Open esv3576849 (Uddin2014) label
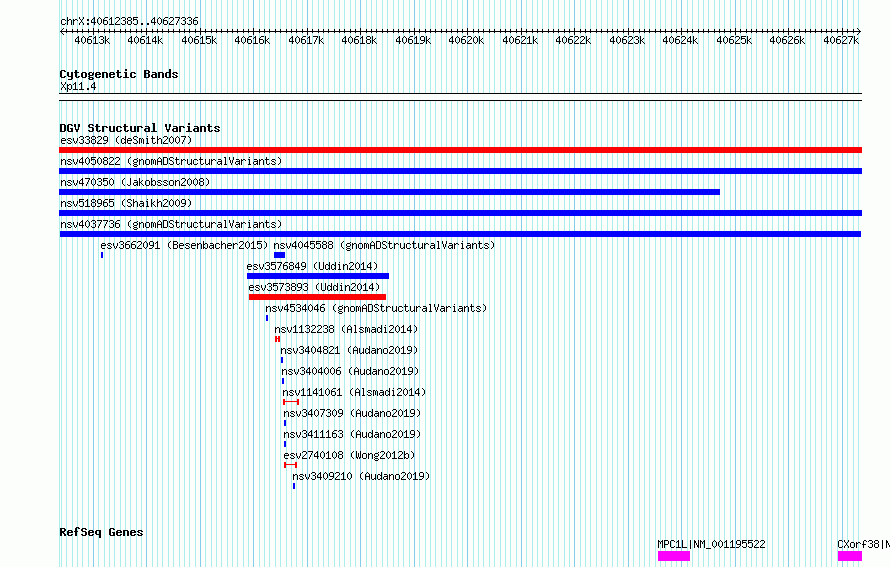Viewport: 890px width, 567px height. (312, 266)
